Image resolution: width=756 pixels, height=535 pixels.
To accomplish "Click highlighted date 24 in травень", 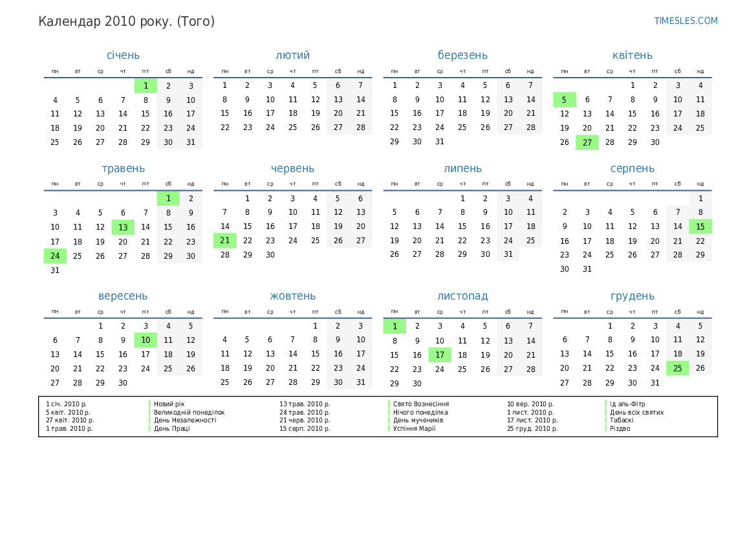I will point(55,256).
